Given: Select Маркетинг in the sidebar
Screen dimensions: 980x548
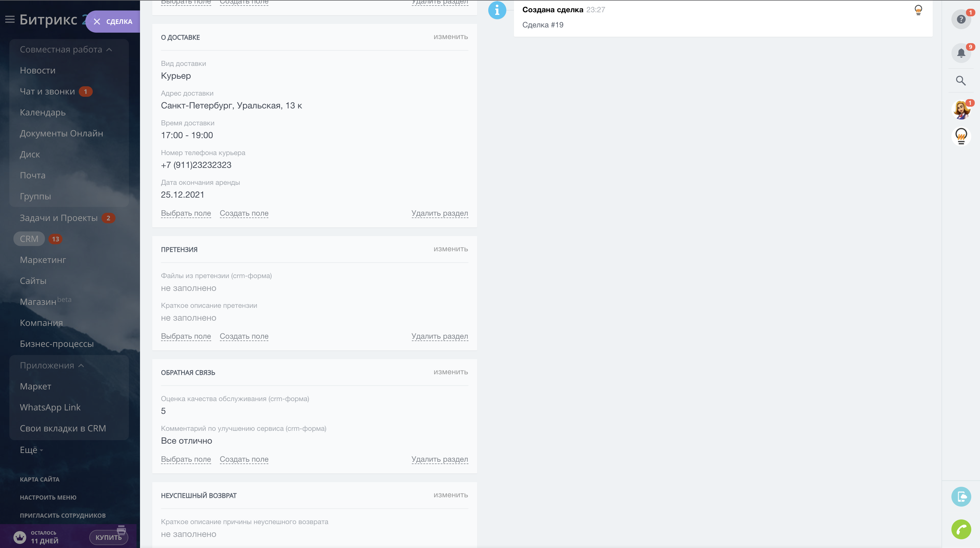Looking at the screenshot, I should (42, 260).
